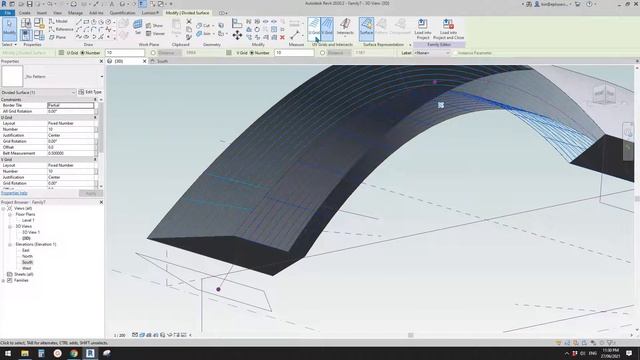This screenshot has height=360, width=640.
Task: Click the Edit Type button
Action: point(90,92)
